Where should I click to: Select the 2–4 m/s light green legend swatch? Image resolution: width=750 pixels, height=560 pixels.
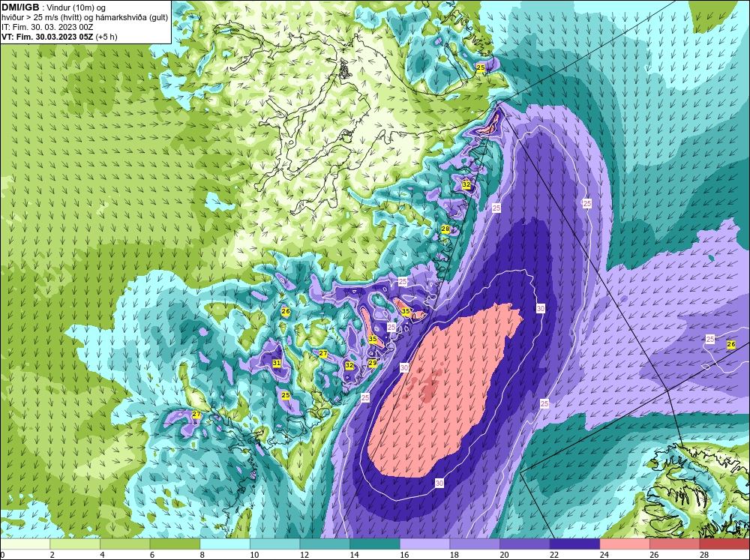[x=75, y=544]
